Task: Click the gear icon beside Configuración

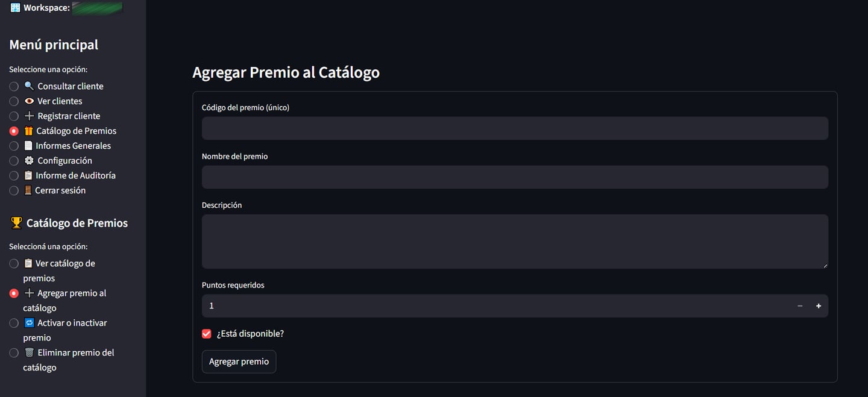Action: (x=29, y=161)
